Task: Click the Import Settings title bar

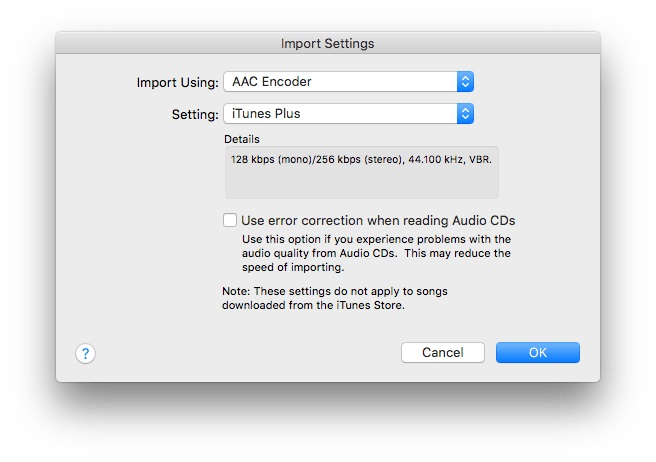Action: [x=328, y=43]
